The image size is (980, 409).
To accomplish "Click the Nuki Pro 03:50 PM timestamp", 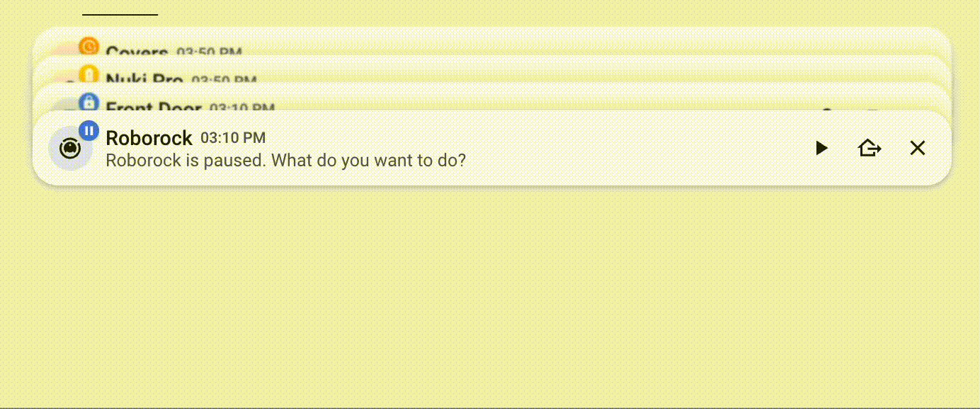I will coord(224,80).
